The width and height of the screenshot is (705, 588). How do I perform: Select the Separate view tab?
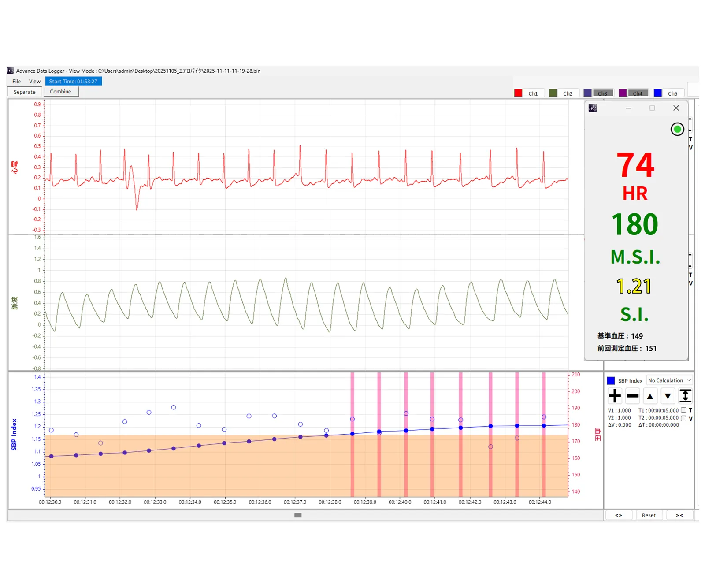coord(25,92)
